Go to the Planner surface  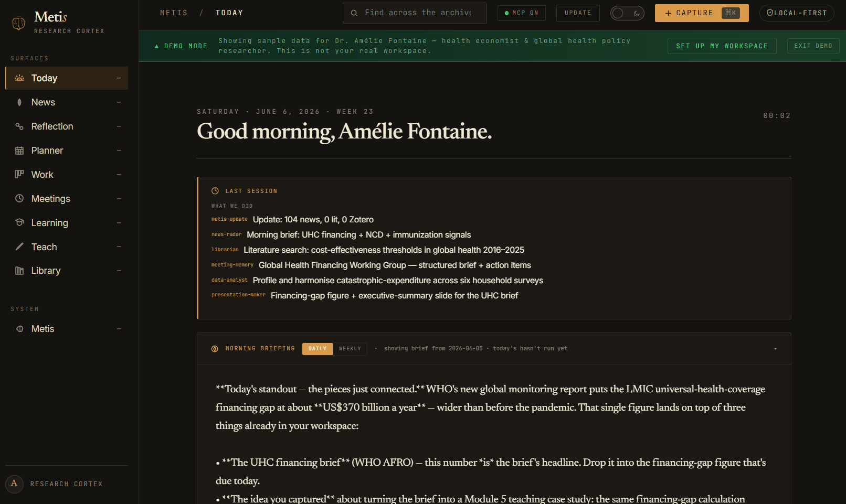[x=67, y=151]
